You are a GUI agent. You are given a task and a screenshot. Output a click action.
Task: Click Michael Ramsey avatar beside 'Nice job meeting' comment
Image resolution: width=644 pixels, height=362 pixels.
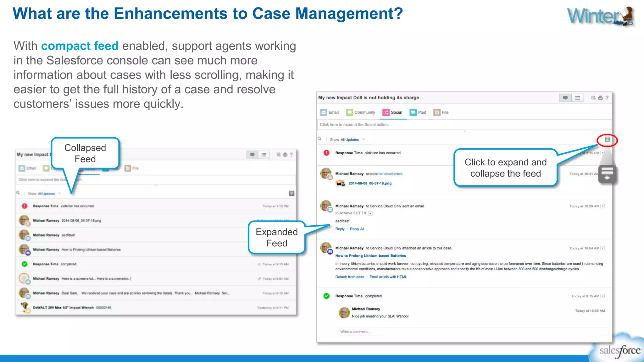coord(344,313)
